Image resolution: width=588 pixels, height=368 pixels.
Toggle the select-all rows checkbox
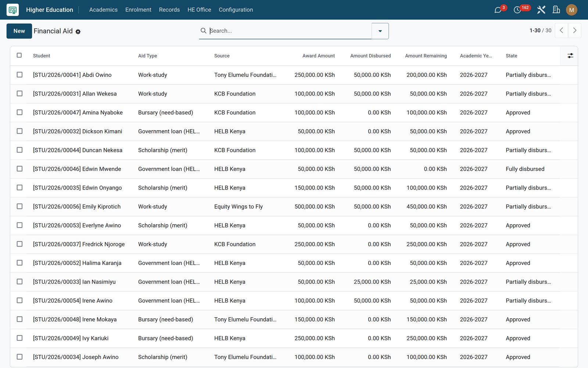click(19, 55)
